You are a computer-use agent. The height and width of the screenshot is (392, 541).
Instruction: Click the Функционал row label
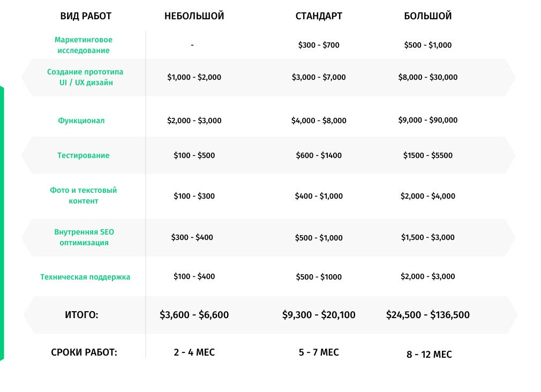click(x=81, y=120)
